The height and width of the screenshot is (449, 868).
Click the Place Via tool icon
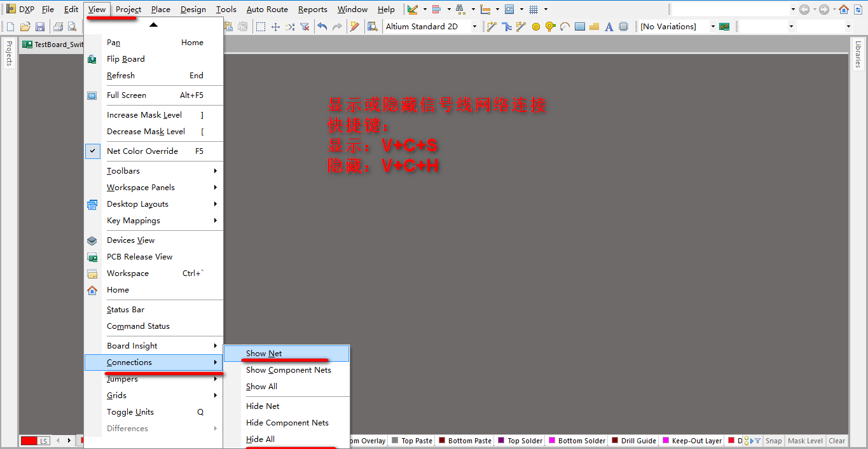pyautogui.click(x=550, y=27)
